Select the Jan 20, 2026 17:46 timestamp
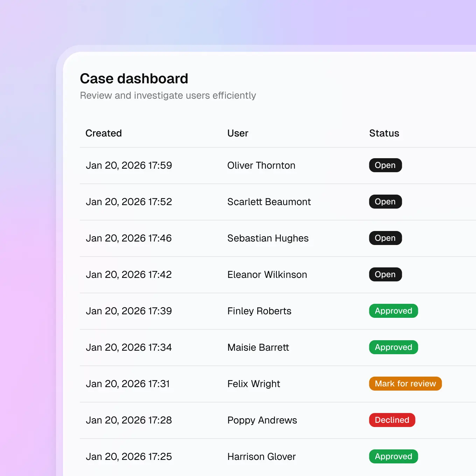 pyautogui.click(x=129, y=238)
